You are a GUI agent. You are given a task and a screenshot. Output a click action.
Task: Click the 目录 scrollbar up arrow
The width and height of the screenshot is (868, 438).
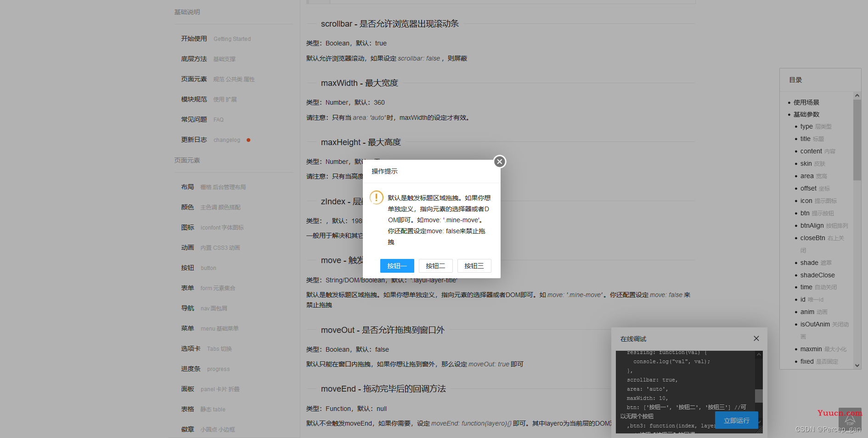[857, 95]
